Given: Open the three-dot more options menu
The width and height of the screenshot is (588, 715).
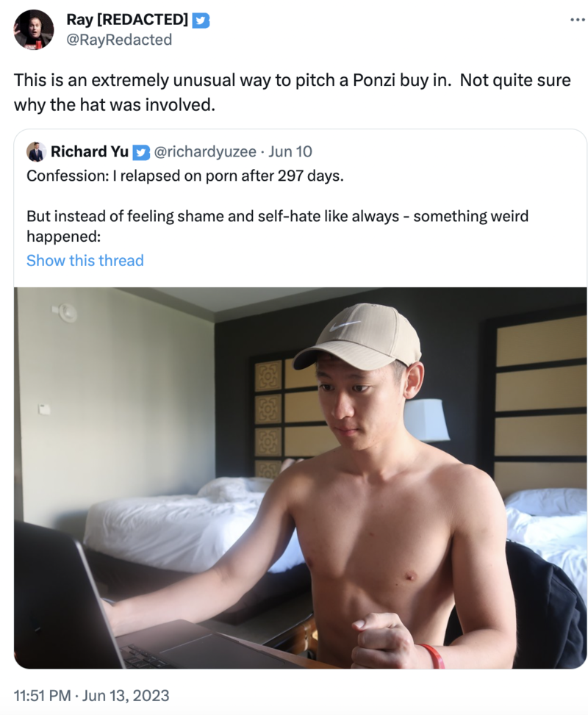Looking at the screenshot, I should coord(577,20).
